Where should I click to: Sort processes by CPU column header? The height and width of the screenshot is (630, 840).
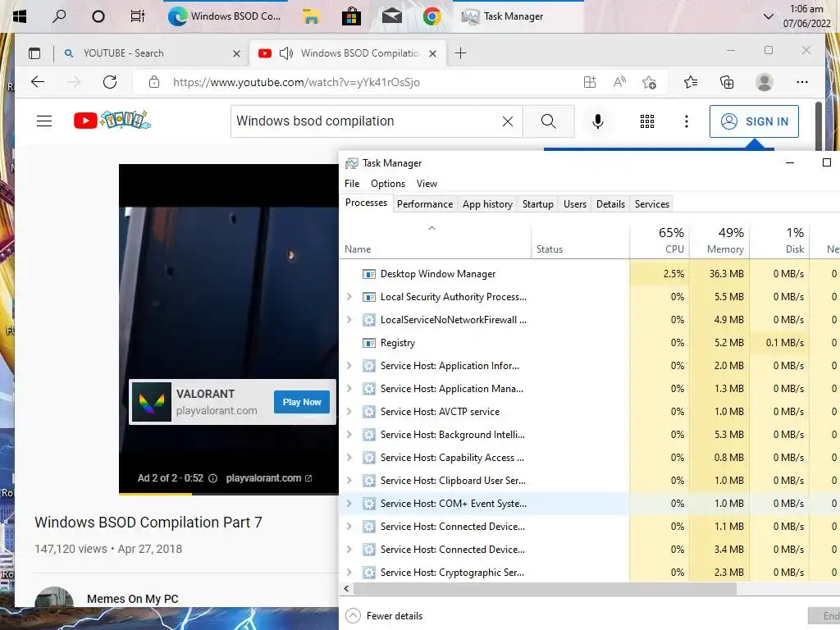660,240
